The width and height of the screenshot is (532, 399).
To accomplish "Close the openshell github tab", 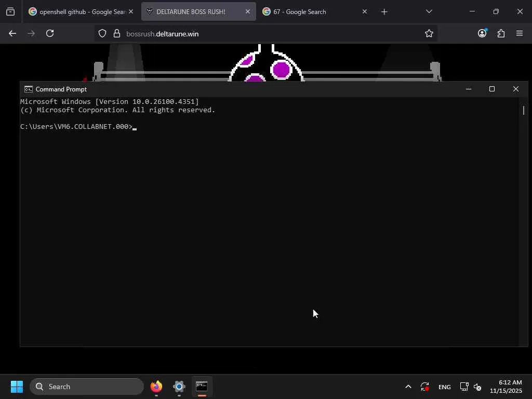I will point(131,11).
